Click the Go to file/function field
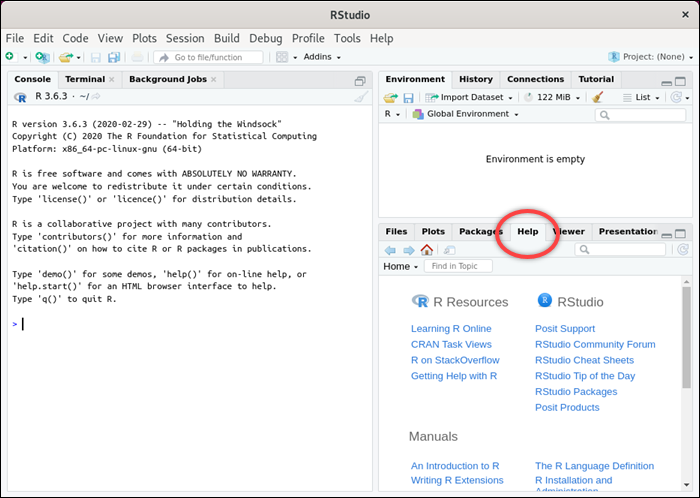The height and width of the screenshot is (498, 700). [x=208, y=57]
